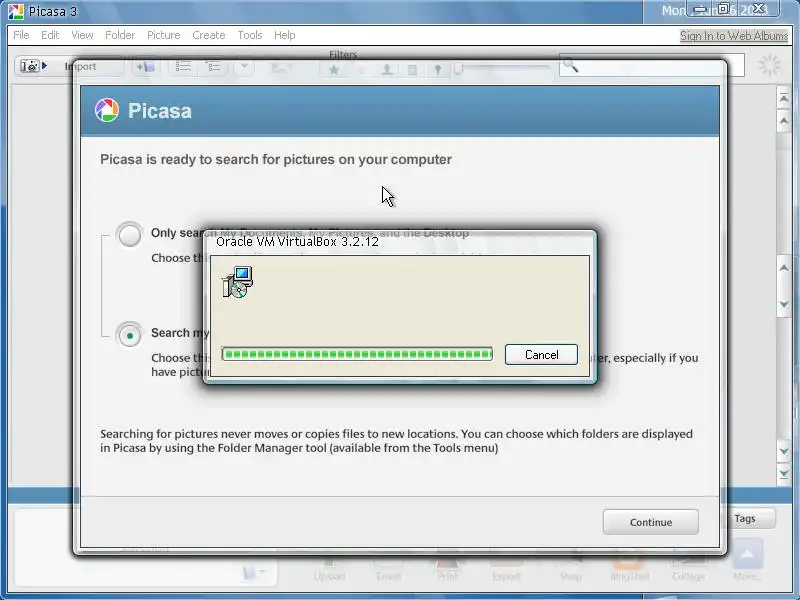Jump to top with topmost scroll arrow
The height and width of the screenshot is (600, 800).
pos(784,98)
